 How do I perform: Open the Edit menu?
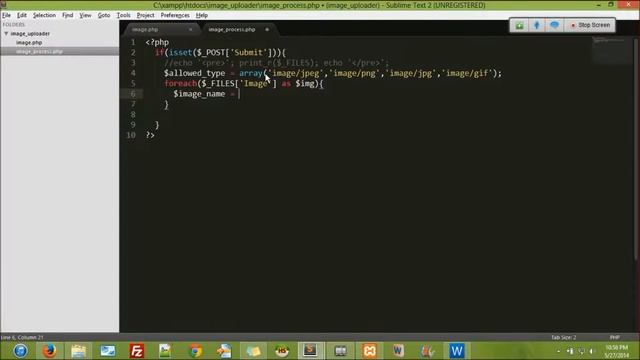pos(22,15)
